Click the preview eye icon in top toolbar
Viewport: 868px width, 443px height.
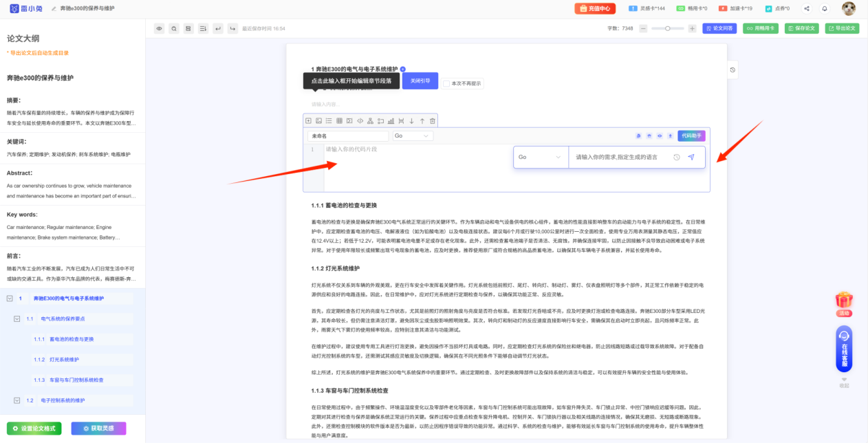(159, 28)
